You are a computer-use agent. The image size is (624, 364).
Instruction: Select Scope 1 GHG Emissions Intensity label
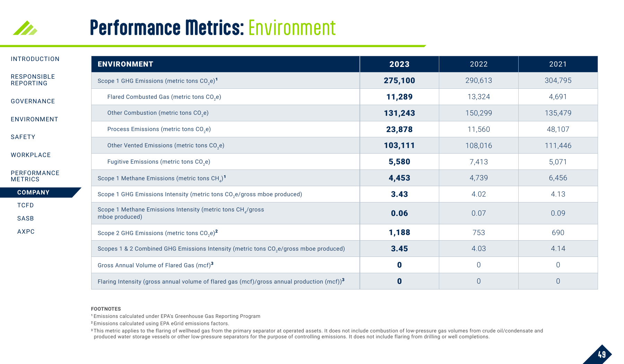tap(200, 194)
